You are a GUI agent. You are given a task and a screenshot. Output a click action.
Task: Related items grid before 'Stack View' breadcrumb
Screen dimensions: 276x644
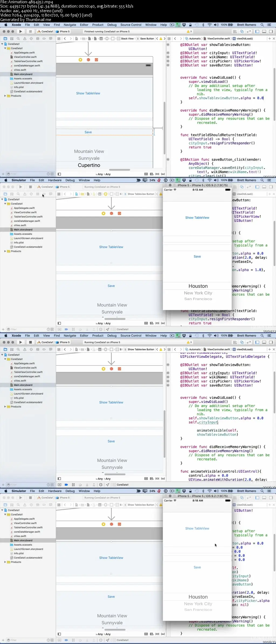59,39
